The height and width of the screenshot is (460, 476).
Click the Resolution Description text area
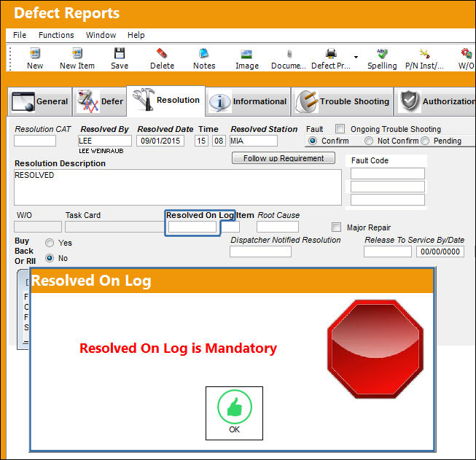(178, 187)
